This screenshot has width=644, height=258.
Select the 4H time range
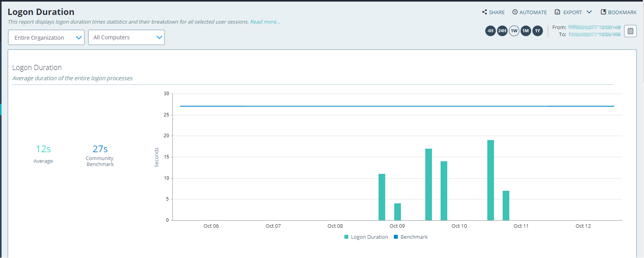tap(490, 31)
